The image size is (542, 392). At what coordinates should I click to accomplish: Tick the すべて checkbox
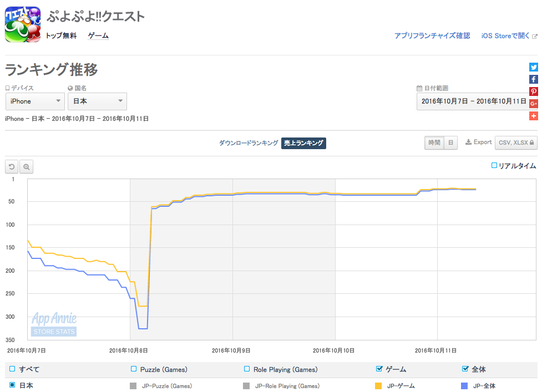click(12, 369)
